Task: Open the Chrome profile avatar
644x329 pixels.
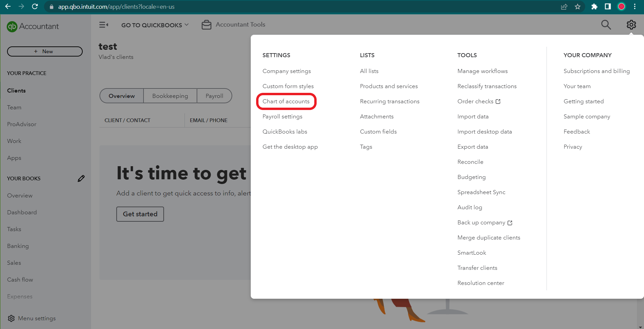Action: click(621, 6)
